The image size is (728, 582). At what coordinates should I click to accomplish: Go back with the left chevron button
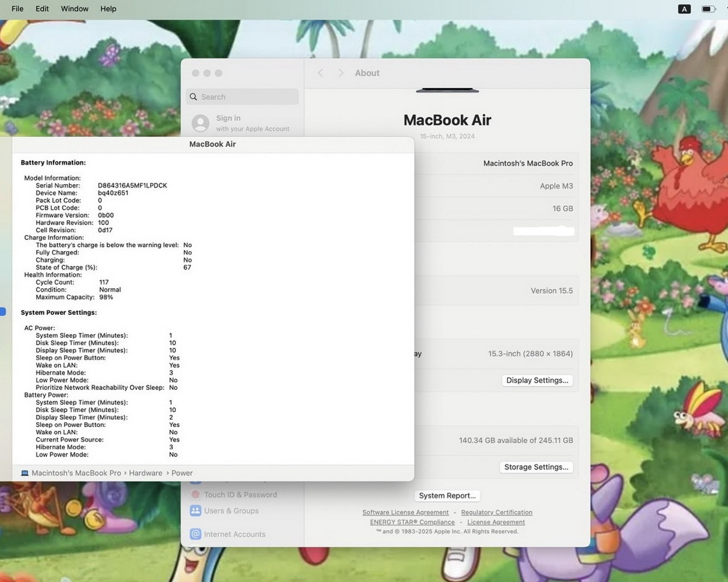(320, 73)
